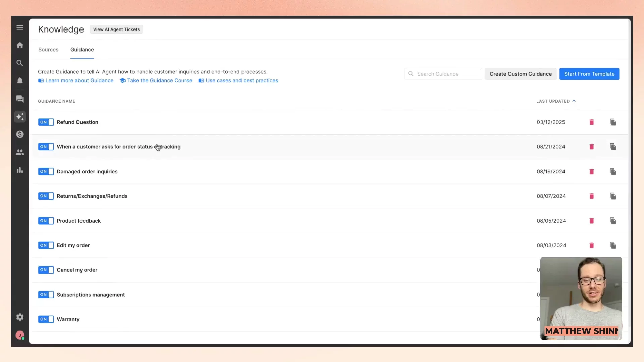Switch to the Sources tab
The height and width of the screenshot is (362, 644).
coord(48,50)
